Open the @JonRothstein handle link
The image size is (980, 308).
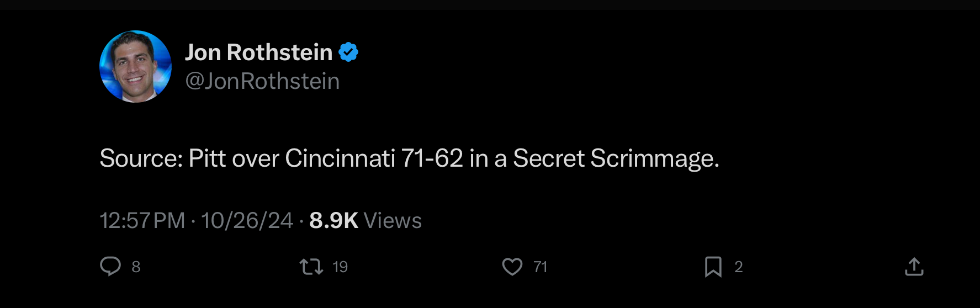pos(262,81)
